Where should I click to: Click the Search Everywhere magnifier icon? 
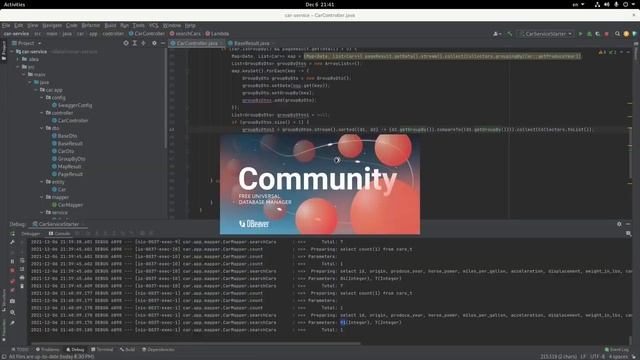[x=618, y=34]
